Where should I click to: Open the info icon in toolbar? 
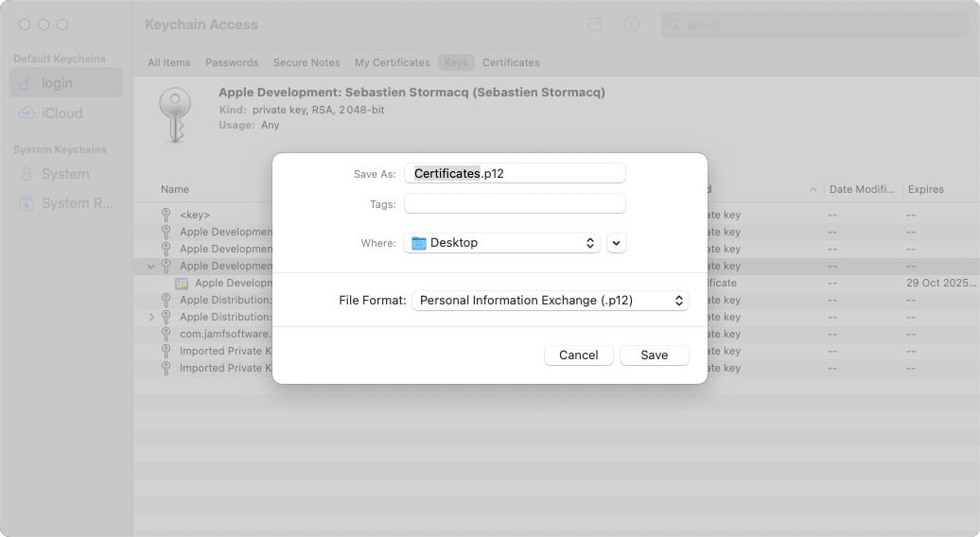point(631,25)
